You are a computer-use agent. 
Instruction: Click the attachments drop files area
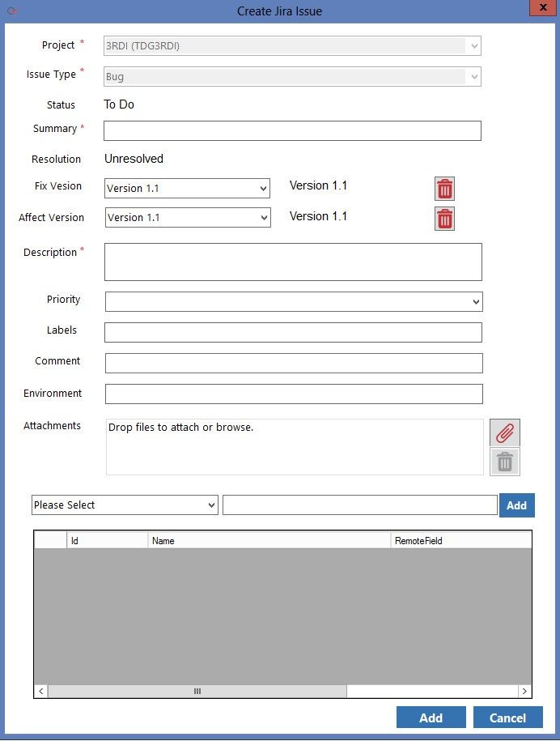[x=295, y=446]
